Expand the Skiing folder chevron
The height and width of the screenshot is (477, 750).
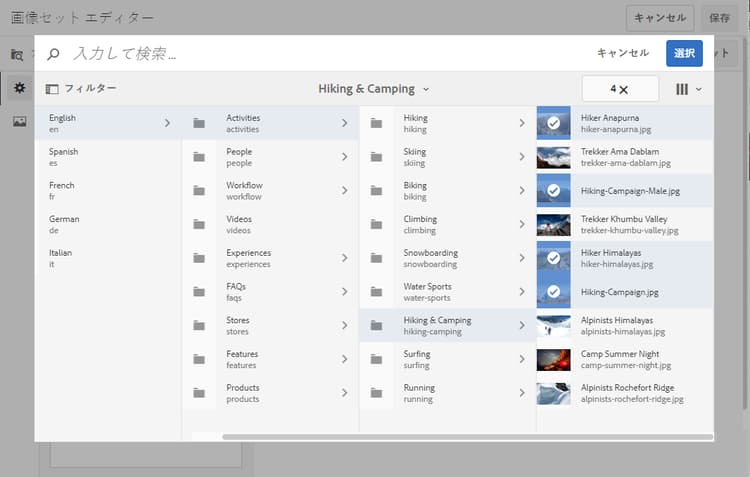[522, 156]
